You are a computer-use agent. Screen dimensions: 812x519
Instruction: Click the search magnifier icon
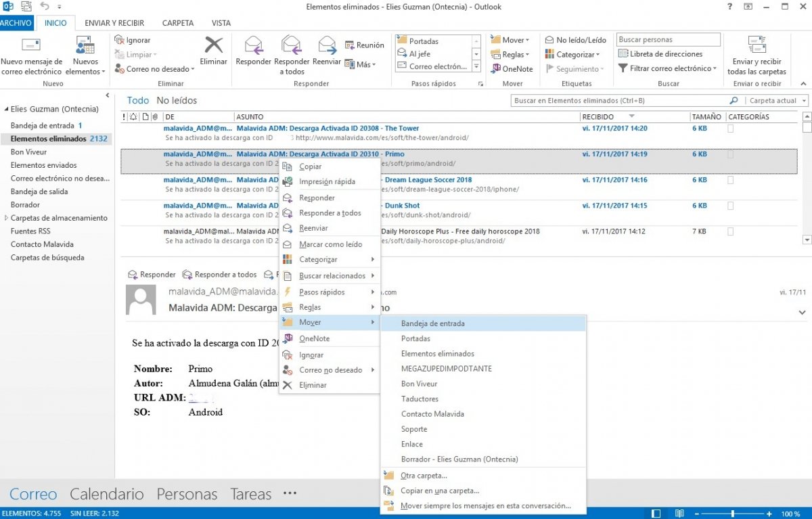coord(734,100)
